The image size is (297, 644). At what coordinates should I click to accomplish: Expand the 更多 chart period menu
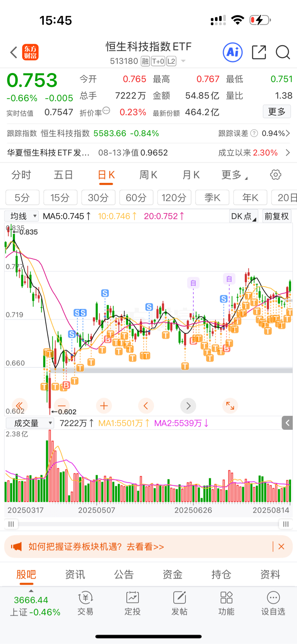tap(234, 175)
